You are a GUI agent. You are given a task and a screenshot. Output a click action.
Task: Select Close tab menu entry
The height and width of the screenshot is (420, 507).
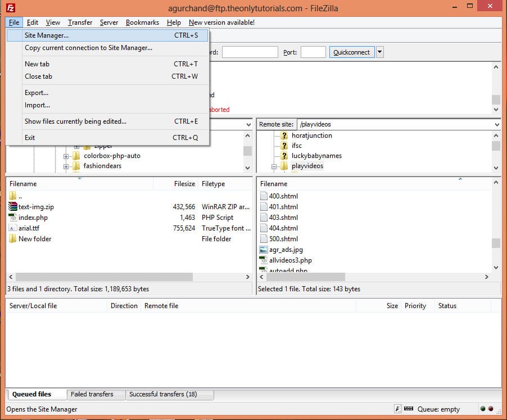(107, 76)
